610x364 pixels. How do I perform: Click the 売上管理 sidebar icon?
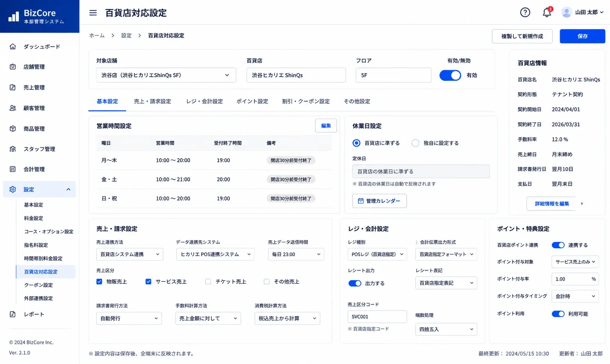13,88
